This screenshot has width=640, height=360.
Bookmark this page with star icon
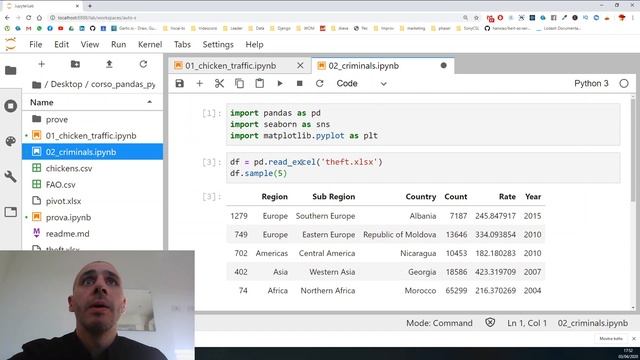(476, 18)
